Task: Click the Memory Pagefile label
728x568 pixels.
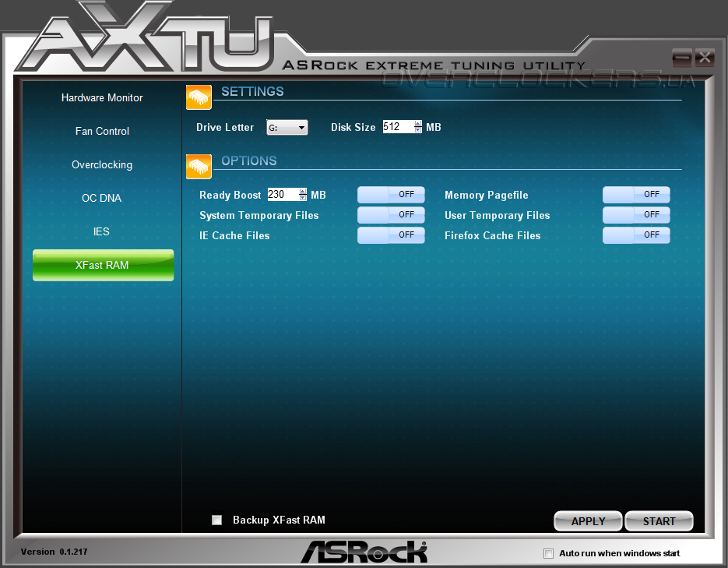Action: [x=486, y=195]
